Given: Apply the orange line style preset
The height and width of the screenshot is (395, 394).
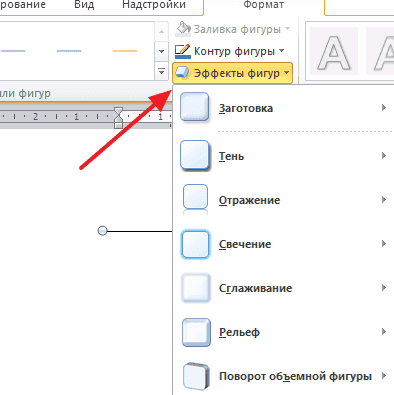Looking at the screenshot, I should tap(125, 51).
